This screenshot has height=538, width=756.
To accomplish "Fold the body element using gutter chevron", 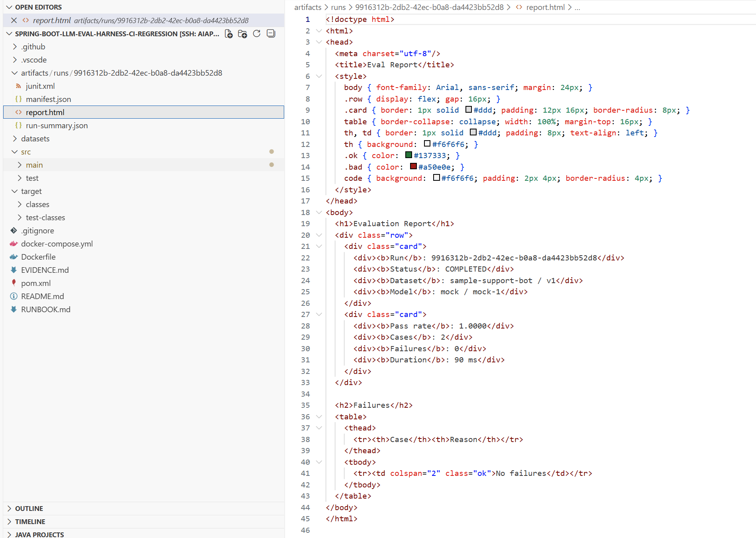I will [318, 212].
